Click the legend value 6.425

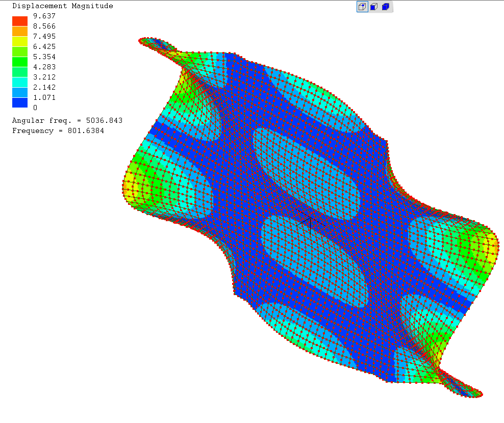44,46
